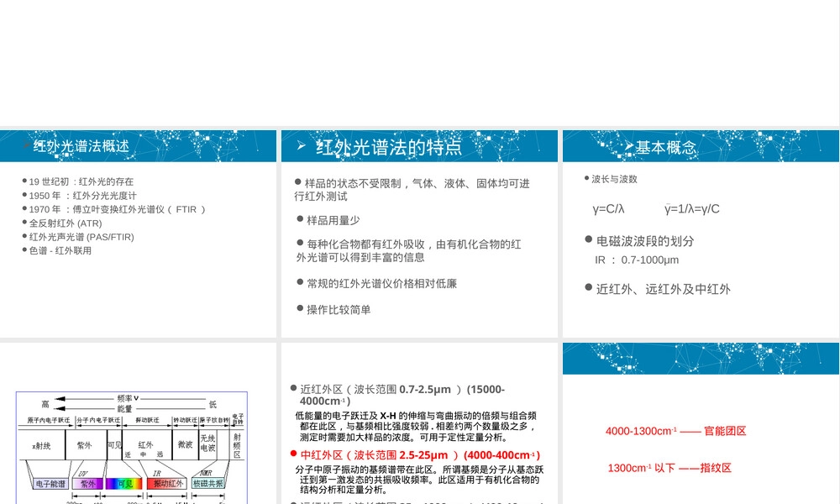This screenshot has height=504, width=840.
Task: Select the 近红外区 heading line
Action: pyautogui.click(x=402, y=396)
